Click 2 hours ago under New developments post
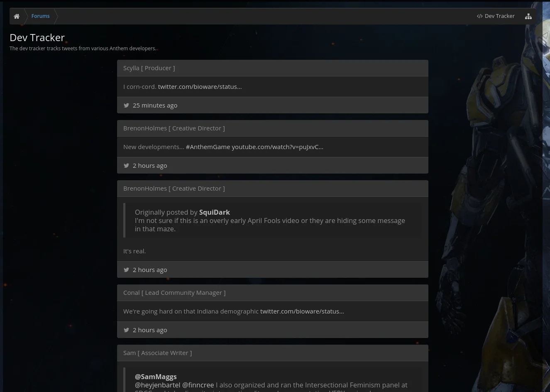The image size is (550, 392). click(x=150, y=166)
